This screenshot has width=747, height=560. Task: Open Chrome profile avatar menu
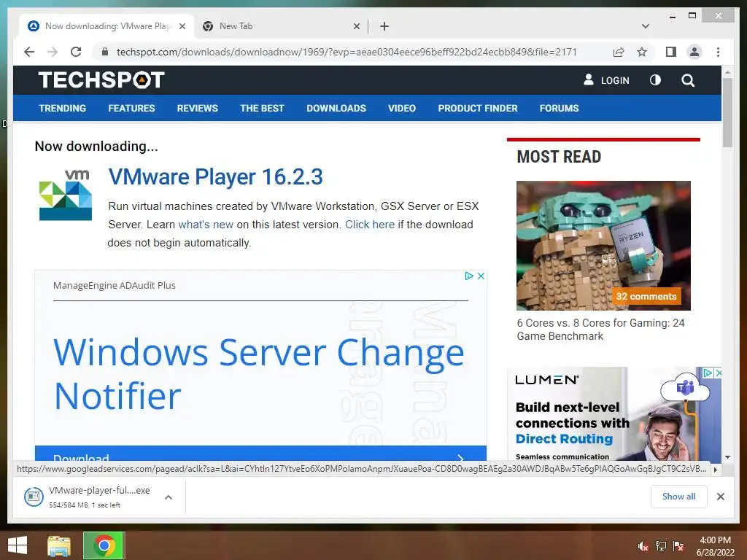pyautogui.click(x=694, y=52)
